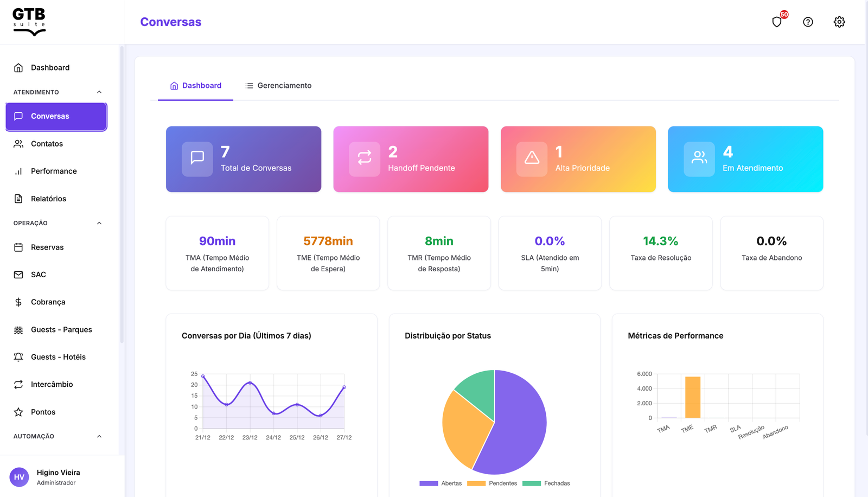Click the help question mark icon
This screenshot has width=868, height=497.
coord(808,22)
